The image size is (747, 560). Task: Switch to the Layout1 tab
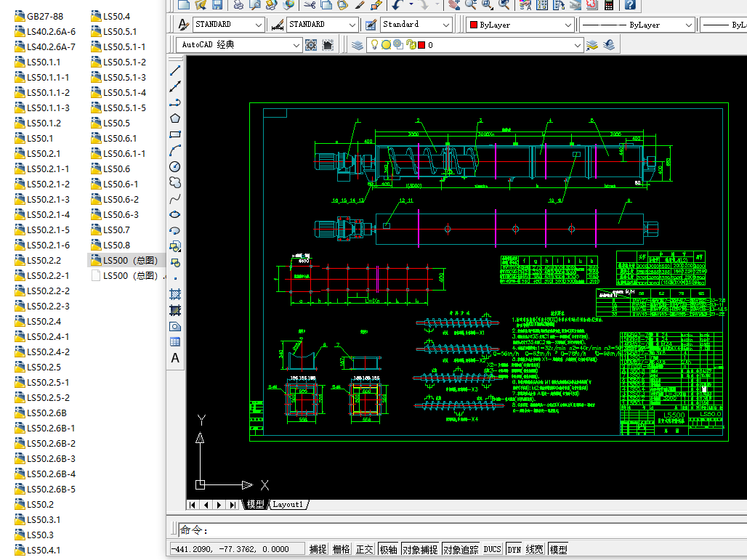coord(288,505)
